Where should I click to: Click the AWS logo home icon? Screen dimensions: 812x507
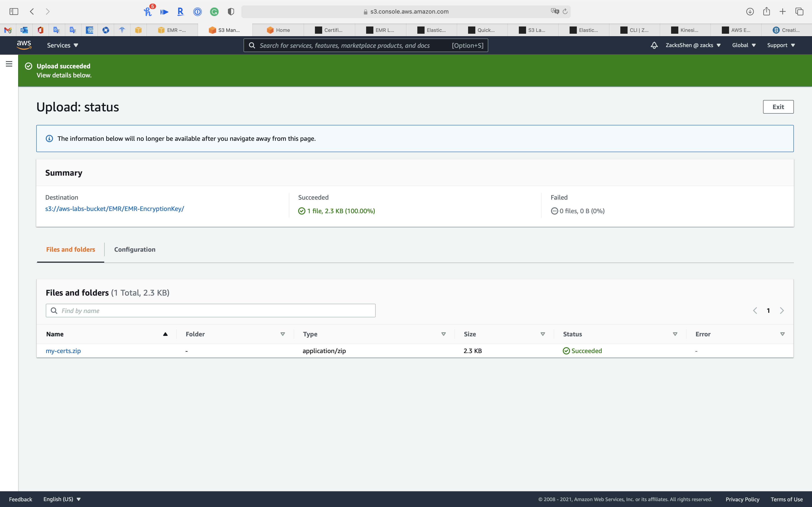[24, 45]
